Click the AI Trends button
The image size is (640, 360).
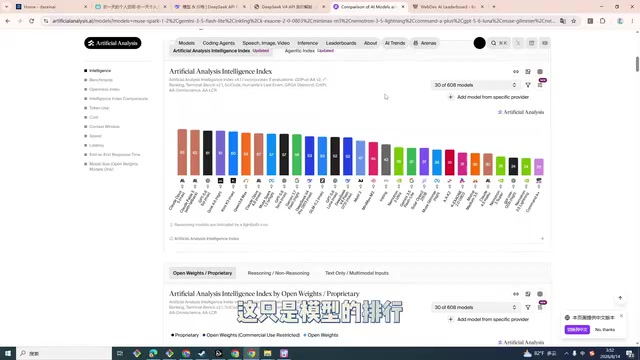395,43
